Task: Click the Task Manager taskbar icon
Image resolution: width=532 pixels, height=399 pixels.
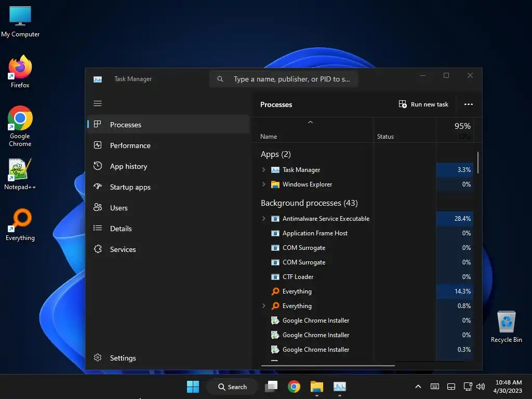Action: (x=339, y=387)
